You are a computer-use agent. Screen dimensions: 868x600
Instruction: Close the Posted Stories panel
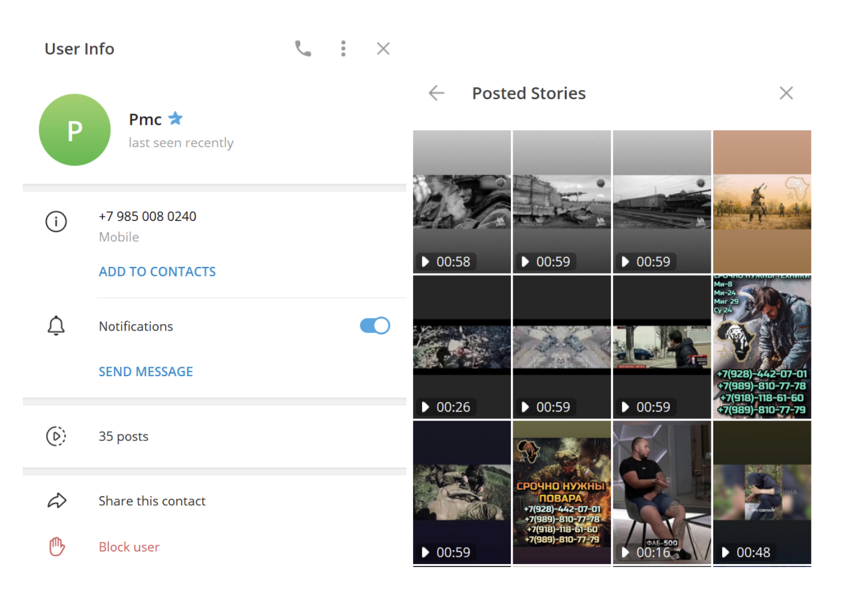(786, 93)
